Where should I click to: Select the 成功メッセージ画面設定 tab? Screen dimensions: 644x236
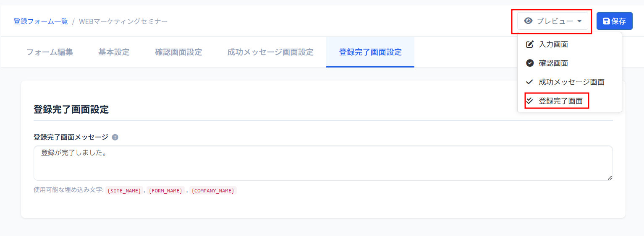pyautogui.click(x=270, y=52)
